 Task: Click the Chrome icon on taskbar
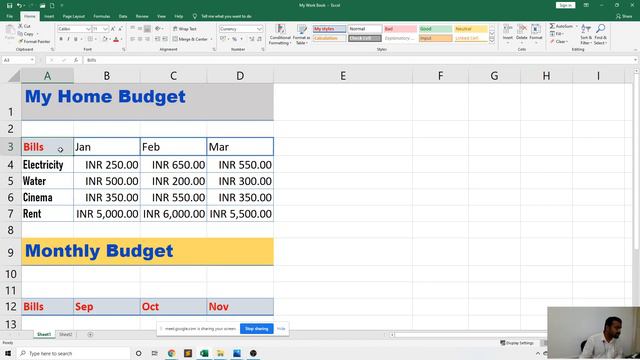pos(171,353)
